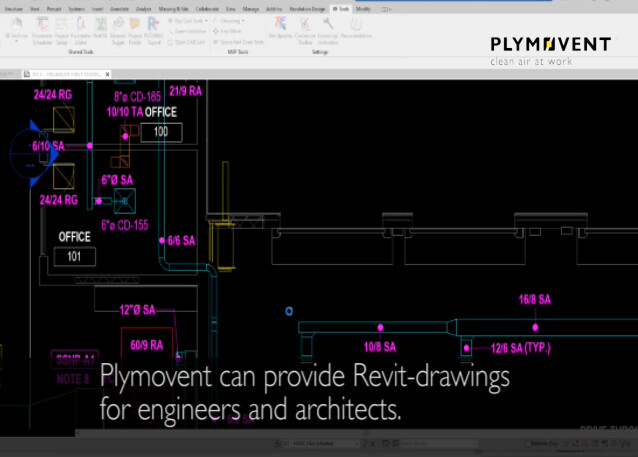Launch the Parameter Scheduler tool
Image resolution: width=638 pixels, height=457 pixels.
[42, 31]
